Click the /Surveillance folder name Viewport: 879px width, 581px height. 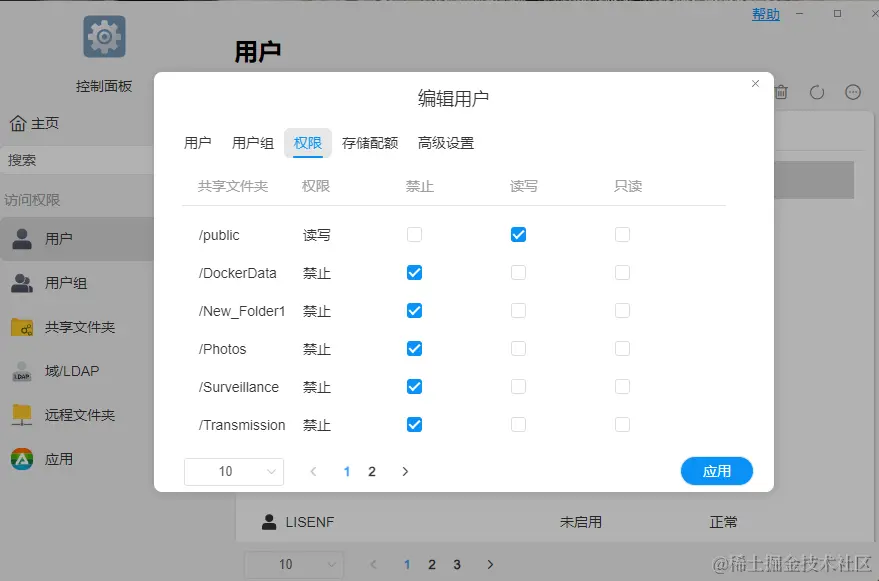pos(238,387)
